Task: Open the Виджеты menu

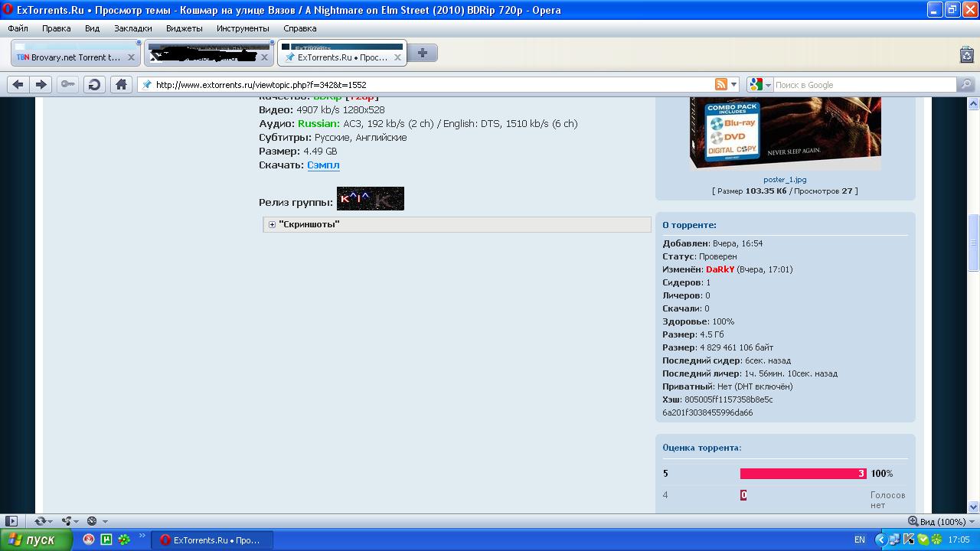Action: [185, 28]
